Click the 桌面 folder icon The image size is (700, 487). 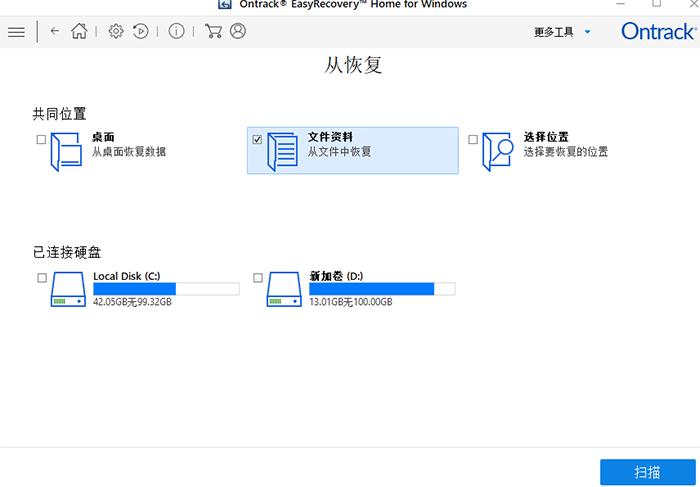67,152
